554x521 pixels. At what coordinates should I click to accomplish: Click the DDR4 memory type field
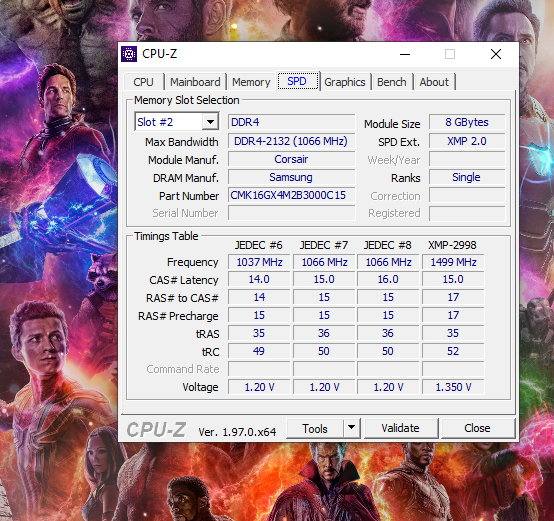pos(291,122)
